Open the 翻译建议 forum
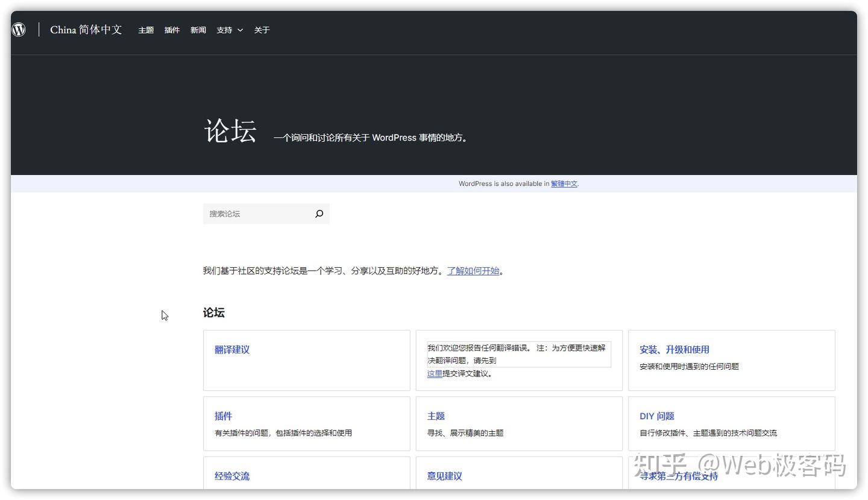This screenshot has width=868, height=500. tap(232, 350)
